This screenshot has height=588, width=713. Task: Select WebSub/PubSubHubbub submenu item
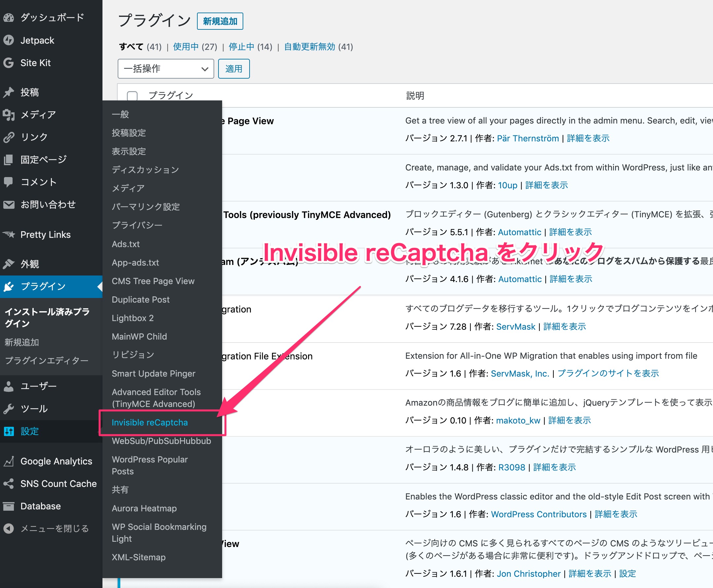pyautogui.click(x=161, y=441)
